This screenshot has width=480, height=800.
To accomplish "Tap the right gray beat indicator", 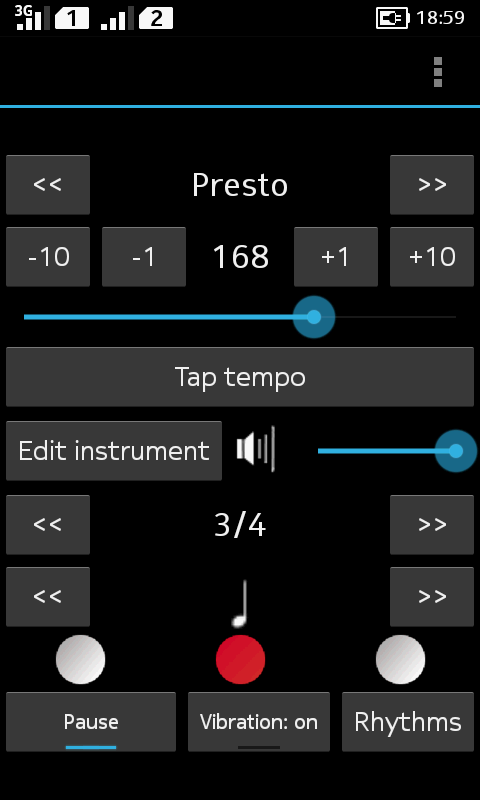I will coord(400,660).
